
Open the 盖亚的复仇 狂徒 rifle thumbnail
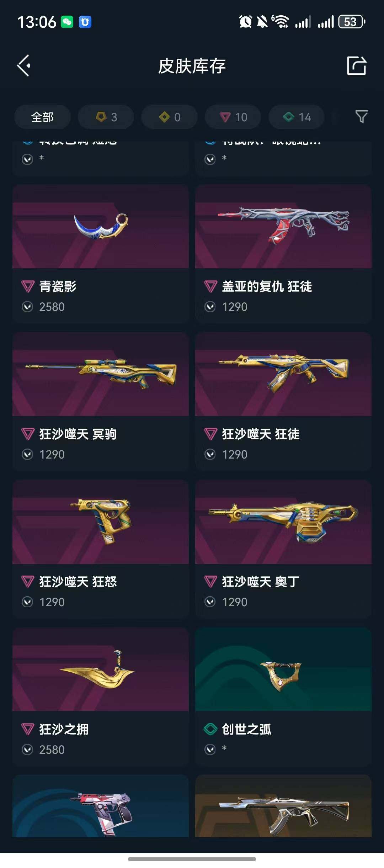283,227
